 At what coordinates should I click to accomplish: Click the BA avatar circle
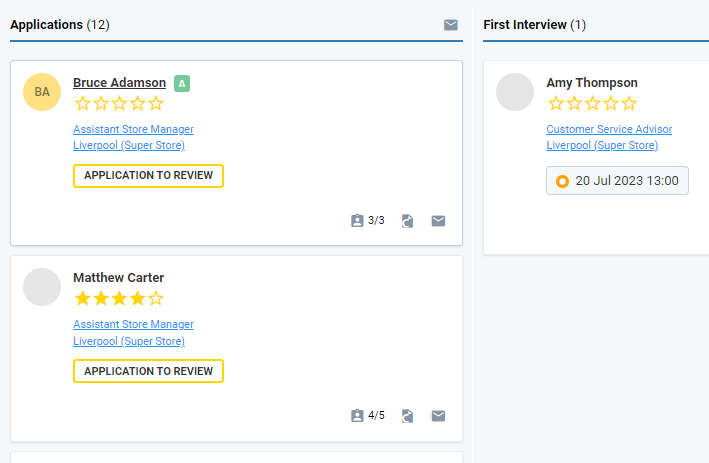click(42, 92)
